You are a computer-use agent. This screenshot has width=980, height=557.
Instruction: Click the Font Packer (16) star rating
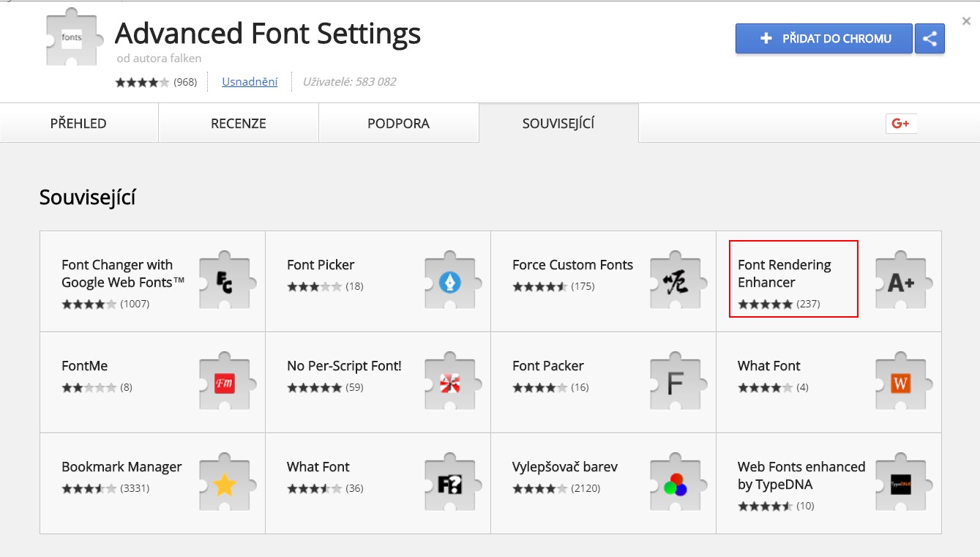pos(540,387)
